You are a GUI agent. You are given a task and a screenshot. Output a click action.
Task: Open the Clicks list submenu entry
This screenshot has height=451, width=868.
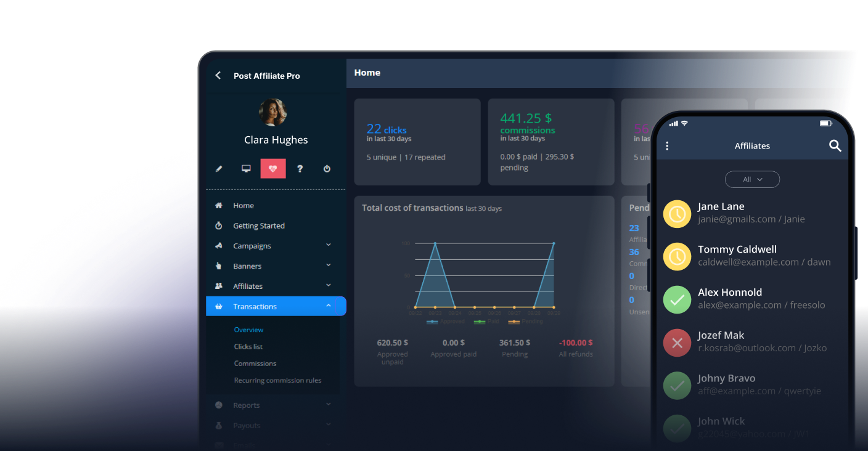[248, 346]
